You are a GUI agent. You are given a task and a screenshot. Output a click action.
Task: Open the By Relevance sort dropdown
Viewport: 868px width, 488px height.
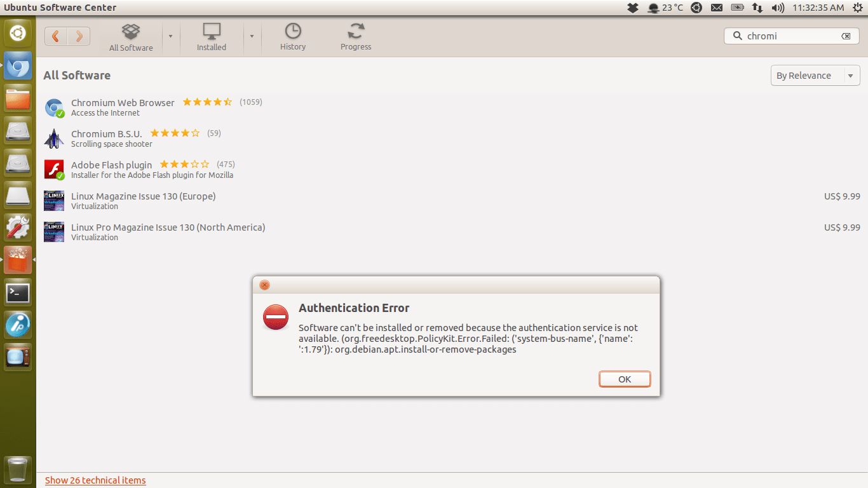pyautogui.click(x=815, y=76)
